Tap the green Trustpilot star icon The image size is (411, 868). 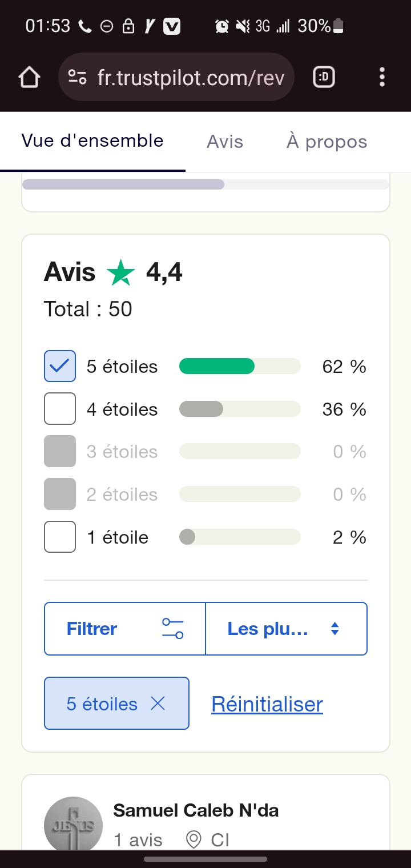coord(121,272)
